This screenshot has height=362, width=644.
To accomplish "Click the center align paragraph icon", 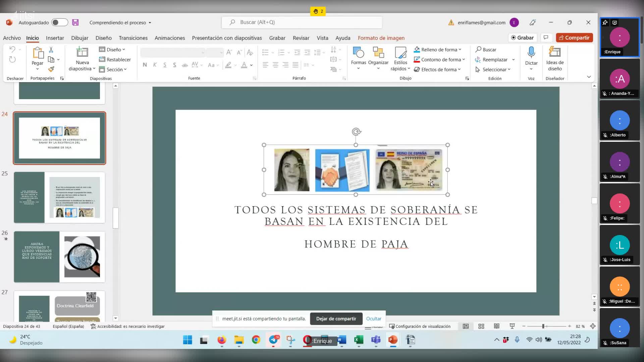I will [275, 65].
